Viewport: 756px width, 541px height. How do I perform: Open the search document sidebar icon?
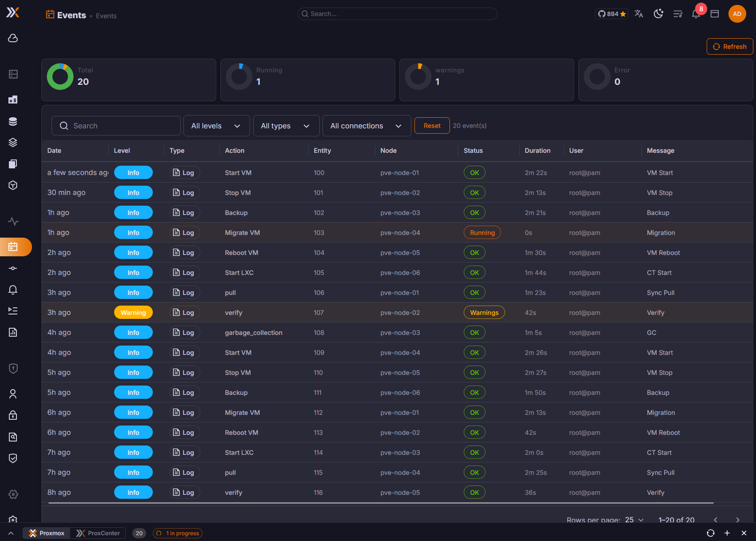pos(13,437)
